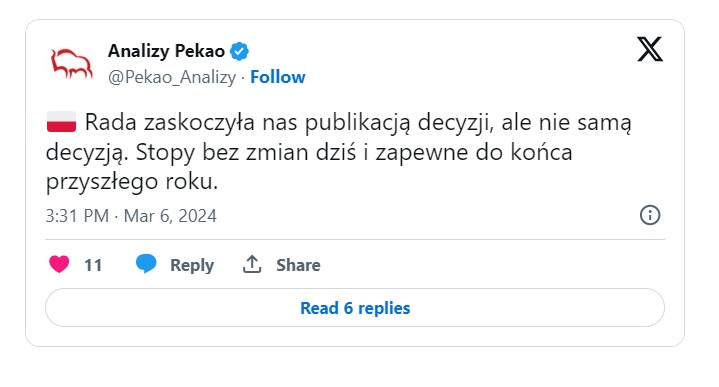Screen dimensions: 719x387
Task: Open the @Pekao_Analizy handle link
Action: click(x=172, y=77)
